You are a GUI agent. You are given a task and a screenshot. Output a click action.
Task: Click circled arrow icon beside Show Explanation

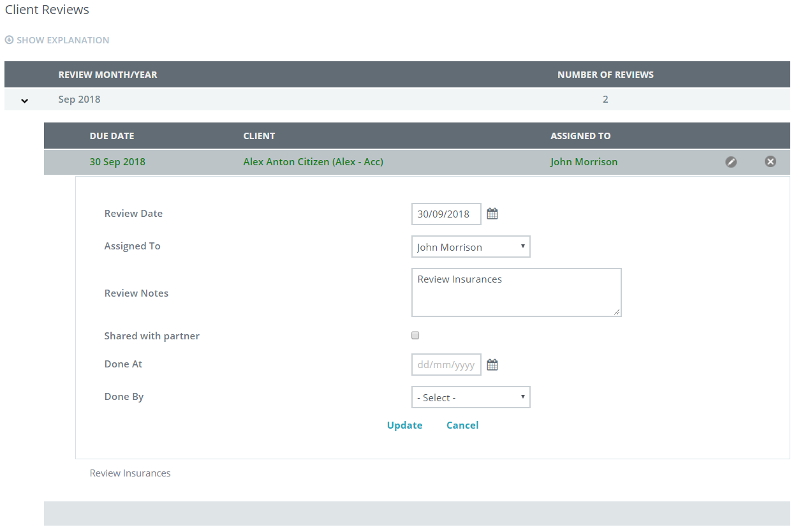coord(9,40)
